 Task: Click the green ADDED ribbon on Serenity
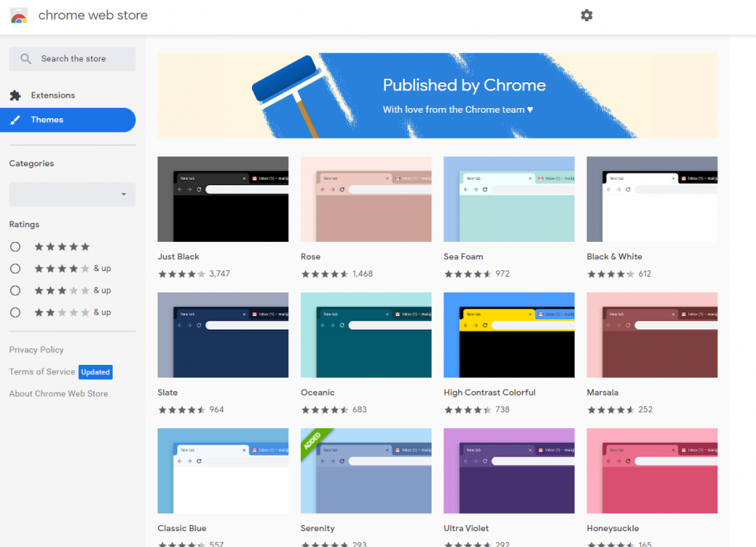[313, 441]
